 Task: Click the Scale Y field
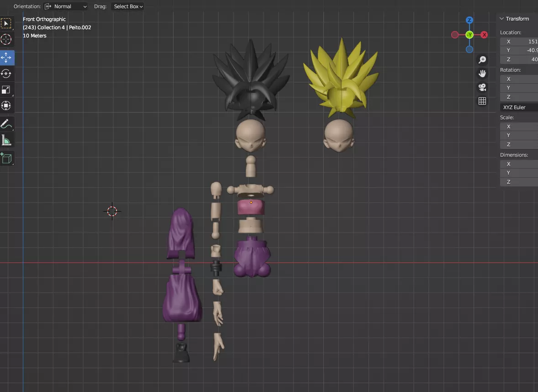[519, 136]
